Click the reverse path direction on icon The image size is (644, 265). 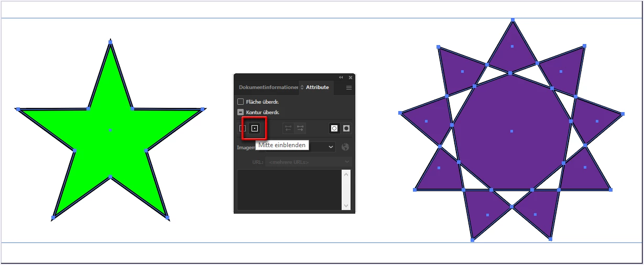click(300, 128)
